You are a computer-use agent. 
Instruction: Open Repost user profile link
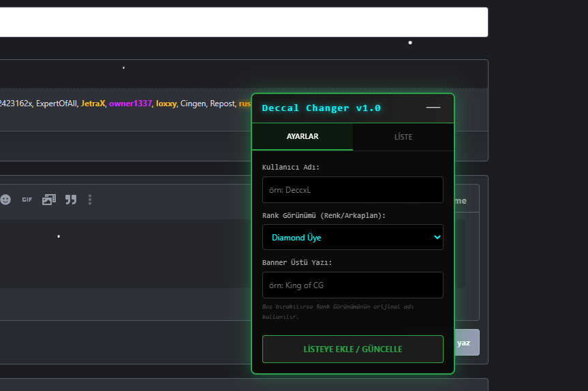pos(222,104)
